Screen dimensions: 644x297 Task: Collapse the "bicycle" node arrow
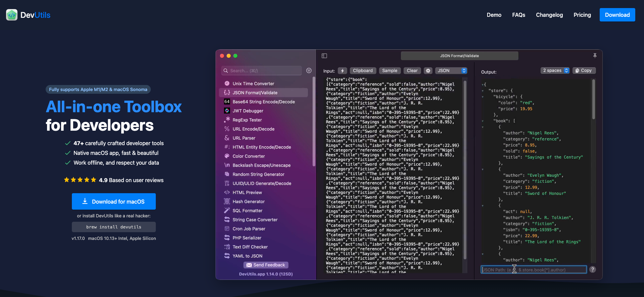point(483,97)
